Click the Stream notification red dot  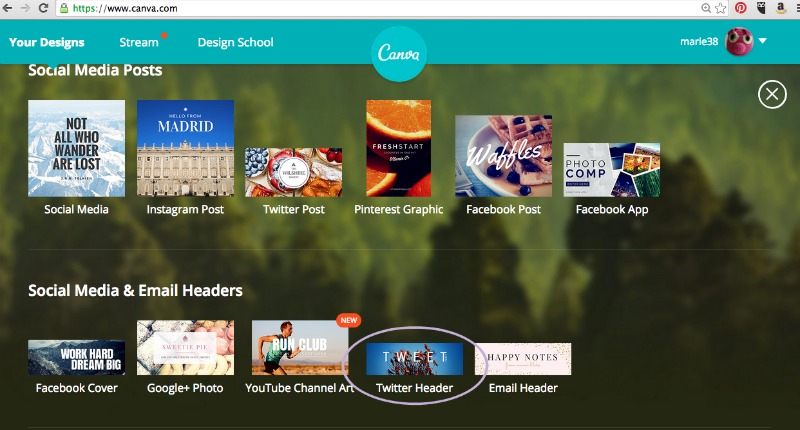pos(164,35)
